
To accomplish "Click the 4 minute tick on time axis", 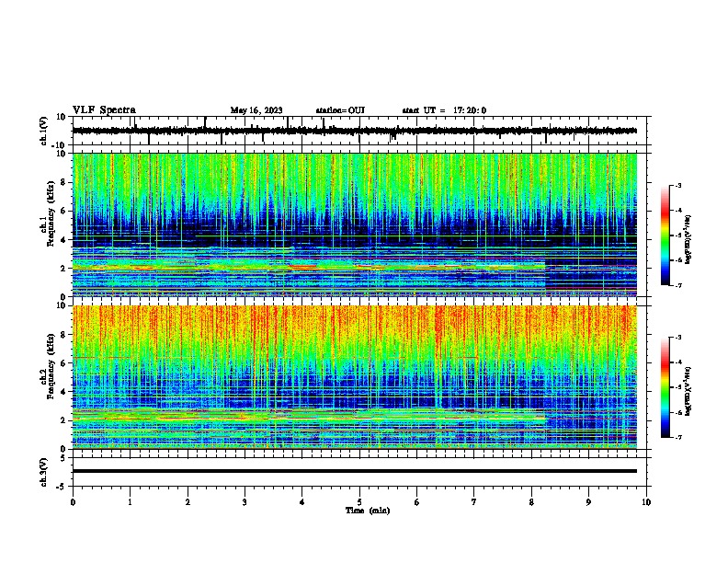I will 302,502.
